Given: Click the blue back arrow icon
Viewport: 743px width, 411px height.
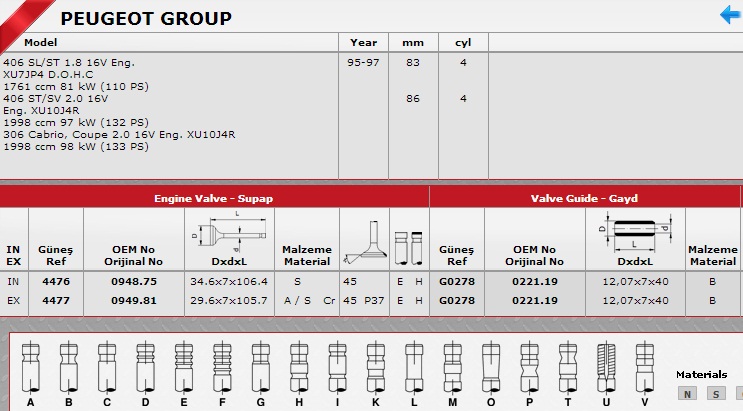Looking at the screenshot, I should pyautogui.click(x=730, y=14).
